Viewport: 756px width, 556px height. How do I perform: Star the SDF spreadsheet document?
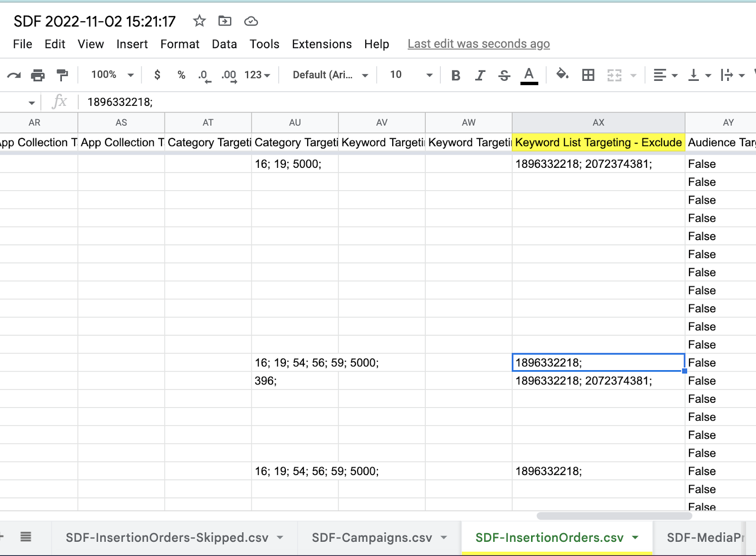pyautogui.click(x=199, y=21)
